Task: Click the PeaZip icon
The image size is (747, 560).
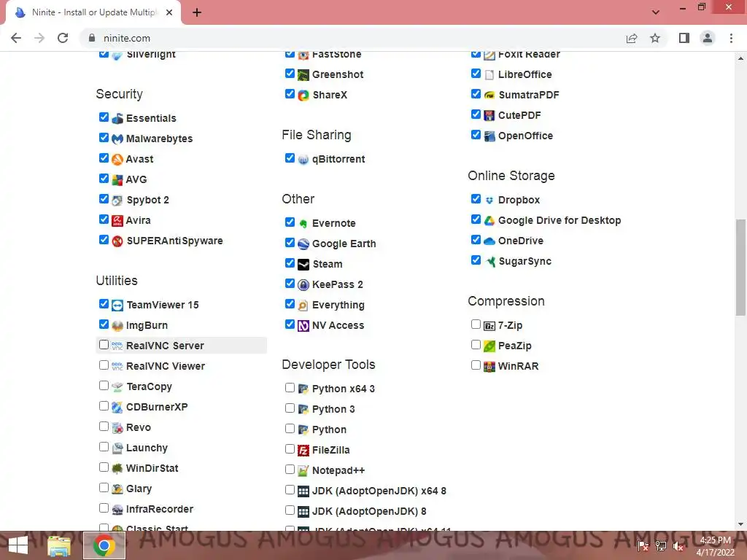Action: point(489,346)
